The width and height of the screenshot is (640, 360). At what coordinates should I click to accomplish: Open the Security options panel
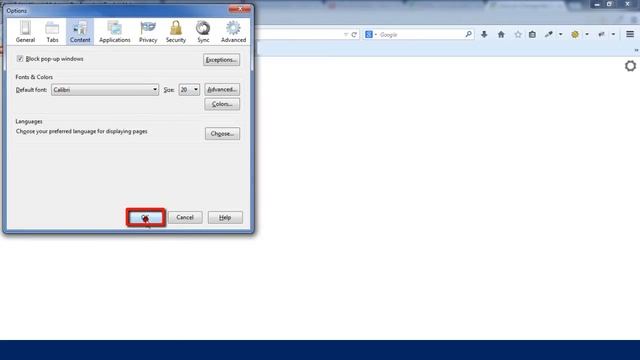[x=176, y=31]
